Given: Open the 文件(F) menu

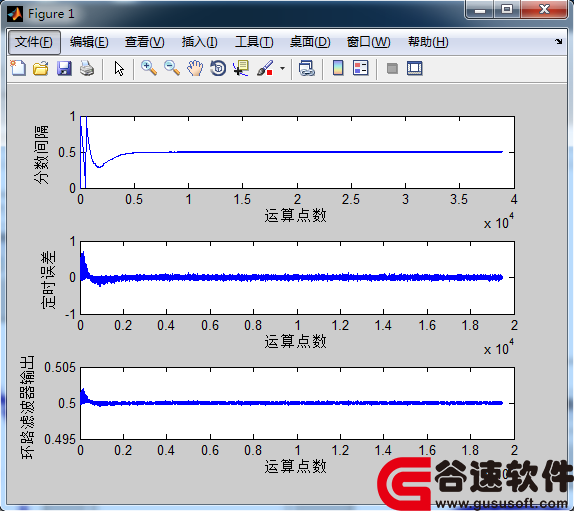Looking at the screenshot, I should [34, 42].
